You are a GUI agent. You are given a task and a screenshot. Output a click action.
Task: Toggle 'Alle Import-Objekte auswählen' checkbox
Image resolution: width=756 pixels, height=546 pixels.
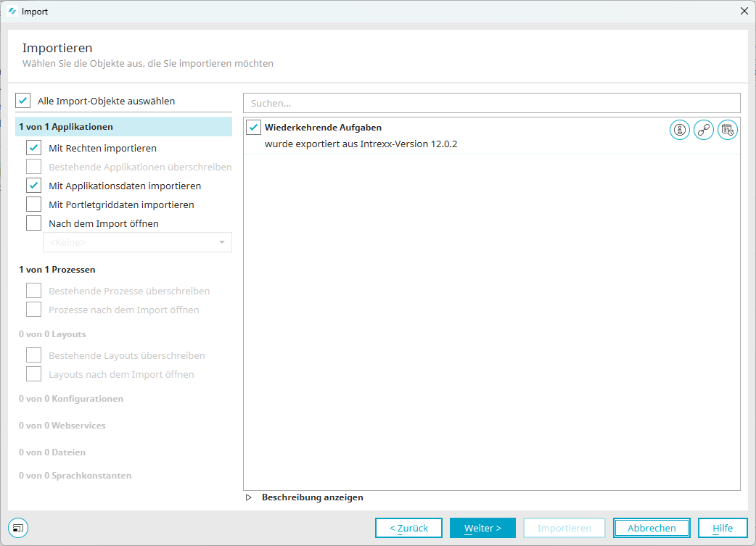click(23, 101)
